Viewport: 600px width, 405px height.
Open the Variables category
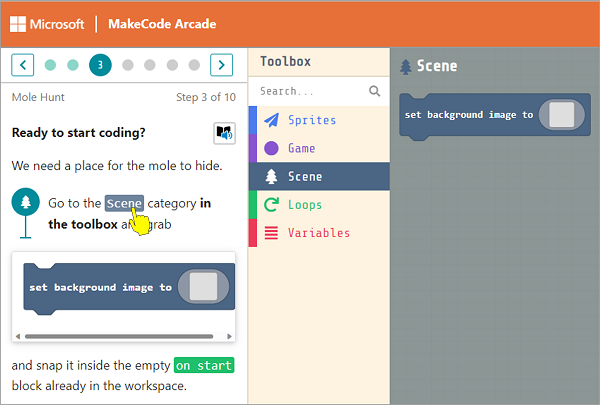(319, 233)
